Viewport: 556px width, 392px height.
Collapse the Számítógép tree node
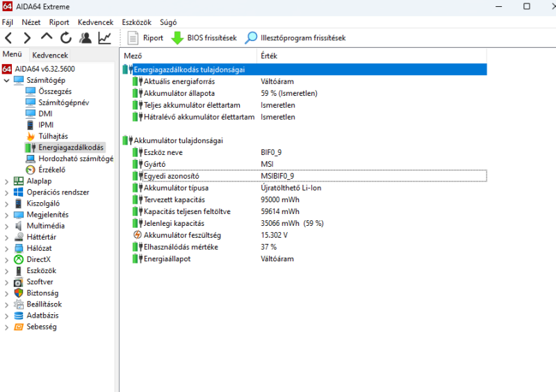(6, 81)
